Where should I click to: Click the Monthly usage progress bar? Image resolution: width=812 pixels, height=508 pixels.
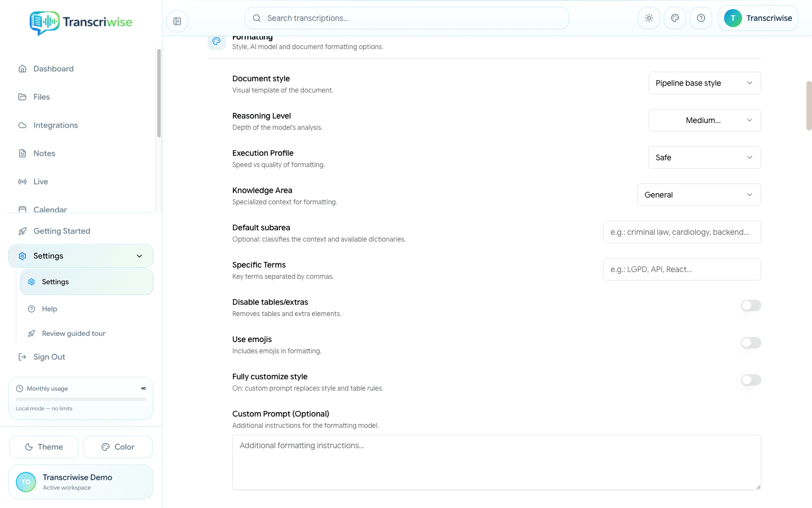pyautogui.click(x=81, y=399)
